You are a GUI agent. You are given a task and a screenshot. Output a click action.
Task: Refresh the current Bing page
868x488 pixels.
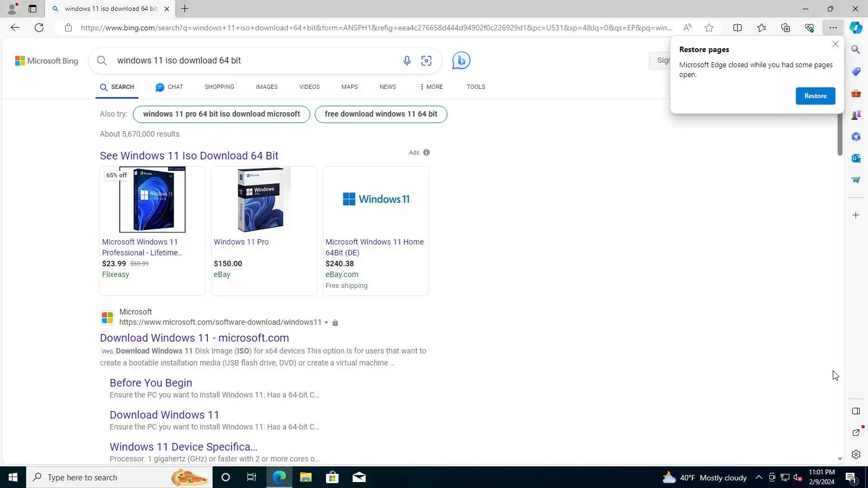[x=39, y=28]
